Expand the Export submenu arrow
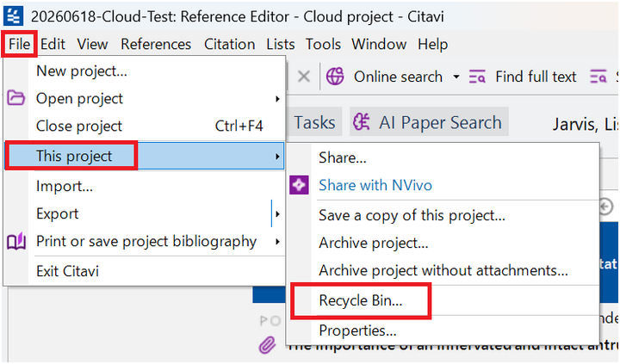620x364 pixels. (277, 214)
